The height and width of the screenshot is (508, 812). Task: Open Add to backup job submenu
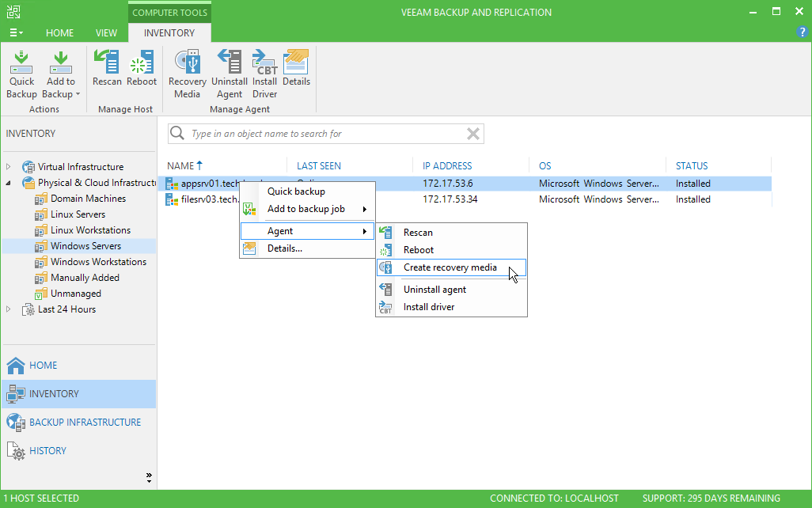pos(308,209)
